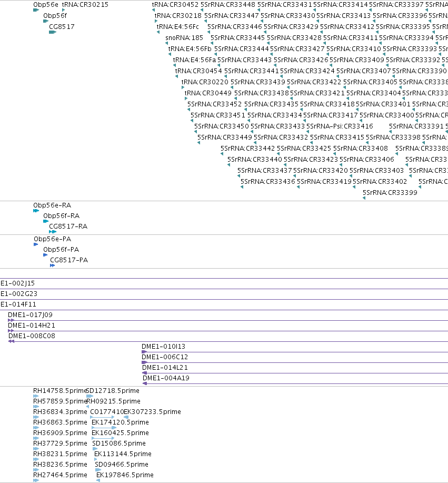This screenshot has width=448, height=483.
Task: Click tRNA:E4:56Fa label
Action: click(x=194, y=60)
